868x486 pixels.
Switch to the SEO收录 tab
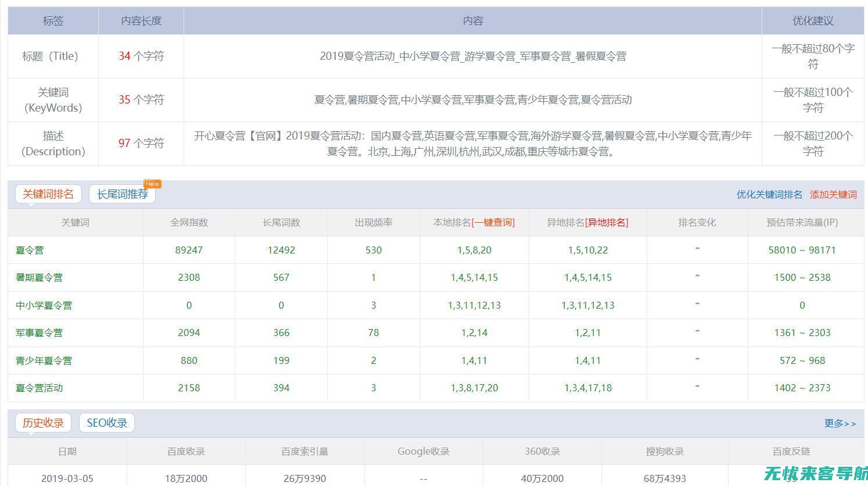[107, 423]
